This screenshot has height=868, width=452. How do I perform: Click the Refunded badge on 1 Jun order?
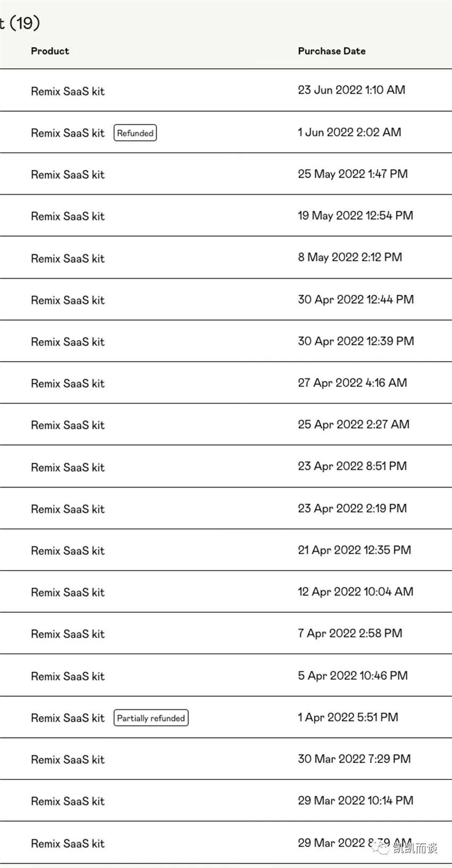[135, 133]
